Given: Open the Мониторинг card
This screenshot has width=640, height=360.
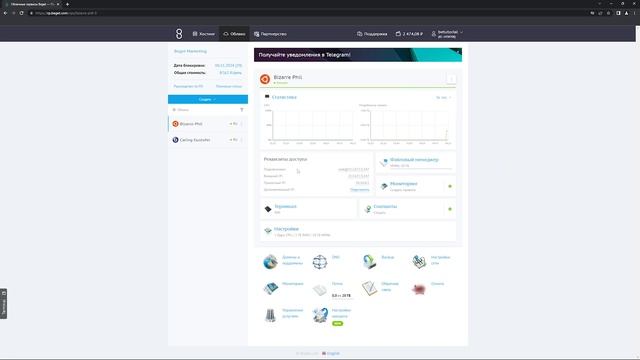Looking at the screenshot, I should 416,186.
